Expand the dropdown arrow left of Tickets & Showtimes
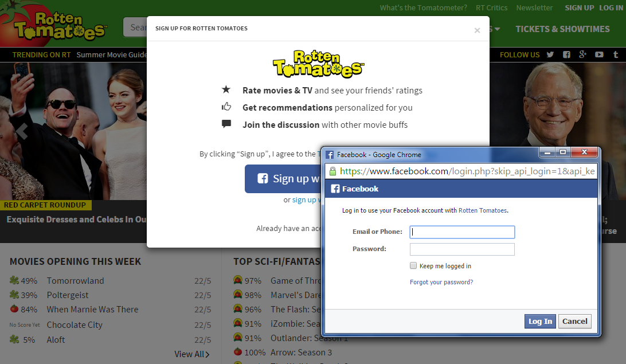This screenshot has height=364, width=626. click(497, 29)
